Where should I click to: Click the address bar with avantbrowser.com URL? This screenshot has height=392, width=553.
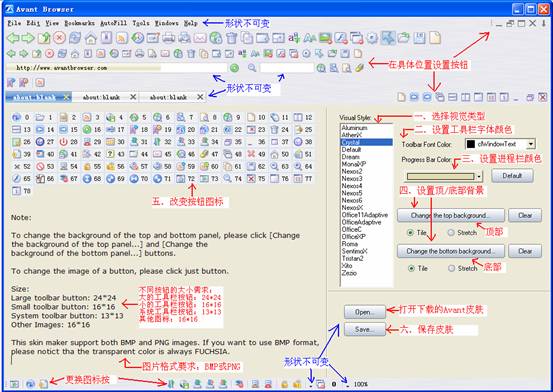116,68
